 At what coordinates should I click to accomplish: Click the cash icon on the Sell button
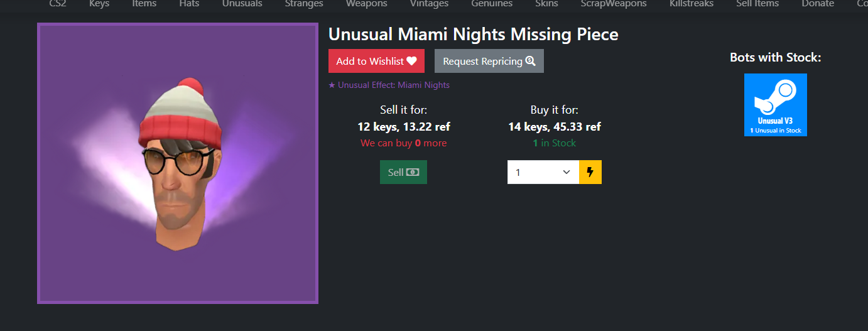(413, 172)
